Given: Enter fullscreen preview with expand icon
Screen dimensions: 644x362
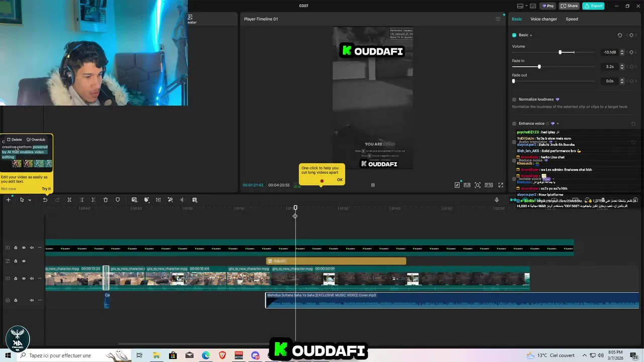Looking at the screenshot, I should pos(501,185).
